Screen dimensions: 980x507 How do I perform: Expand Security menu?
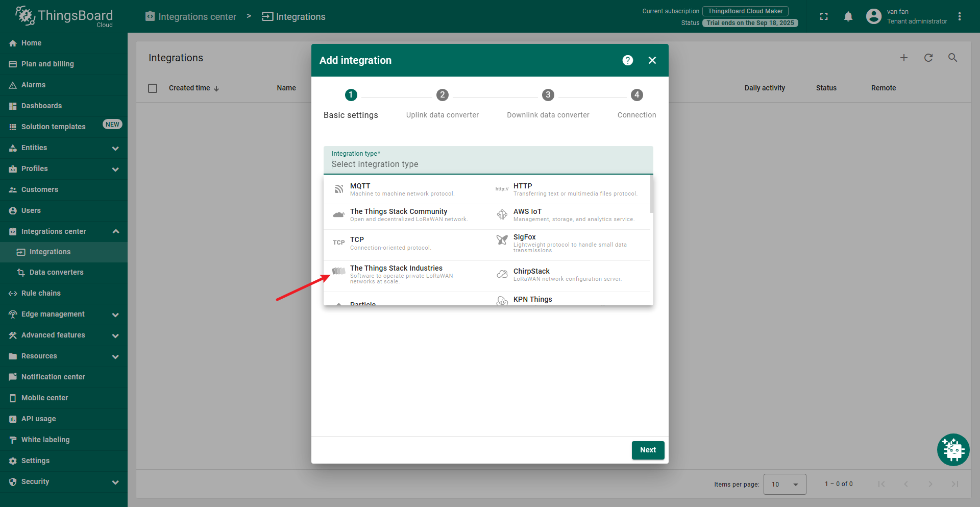tap(63, 481)
